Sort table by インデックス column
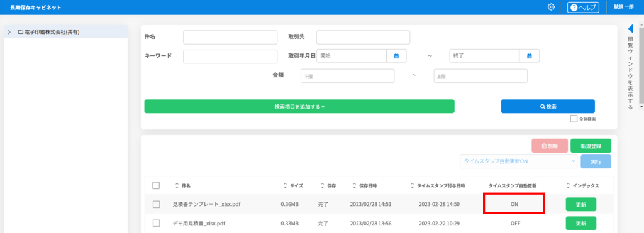Screen dimensions: 644x233 click(582, 185)
